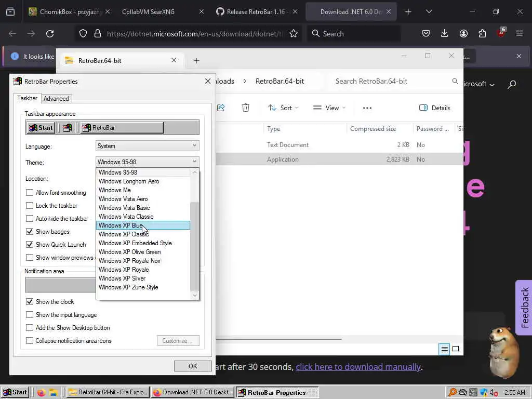Open the Feedback side tab
This screenshot has height=399, width=532.
click(524, 308)
